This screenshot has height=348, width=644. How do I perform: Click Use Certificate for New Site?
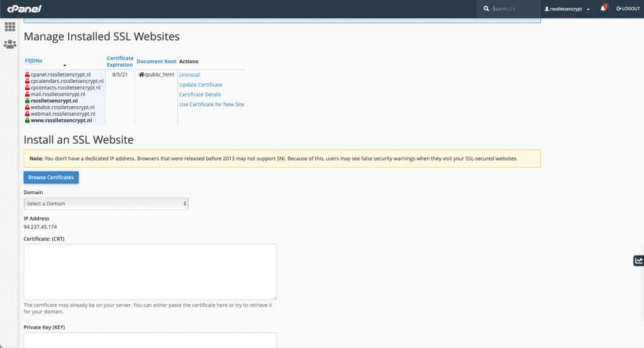pos(211,104)
